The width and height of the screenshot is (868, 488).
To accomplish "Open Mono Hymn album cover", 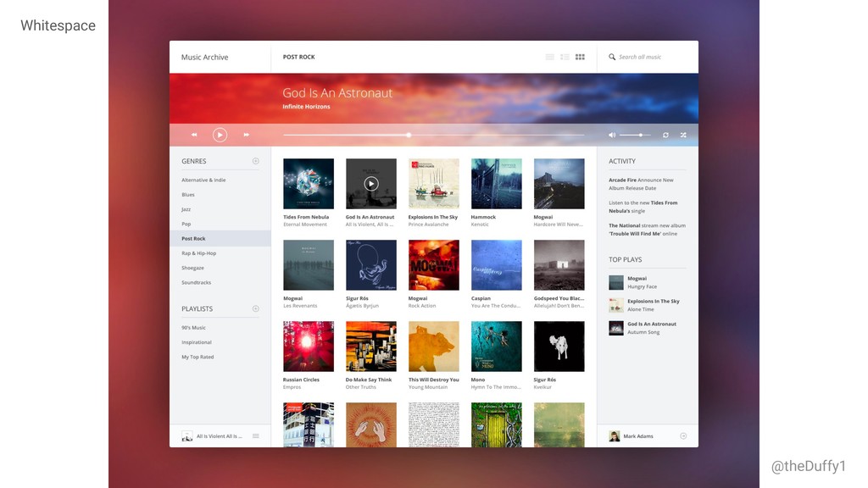I will click(x=497, y=347).
